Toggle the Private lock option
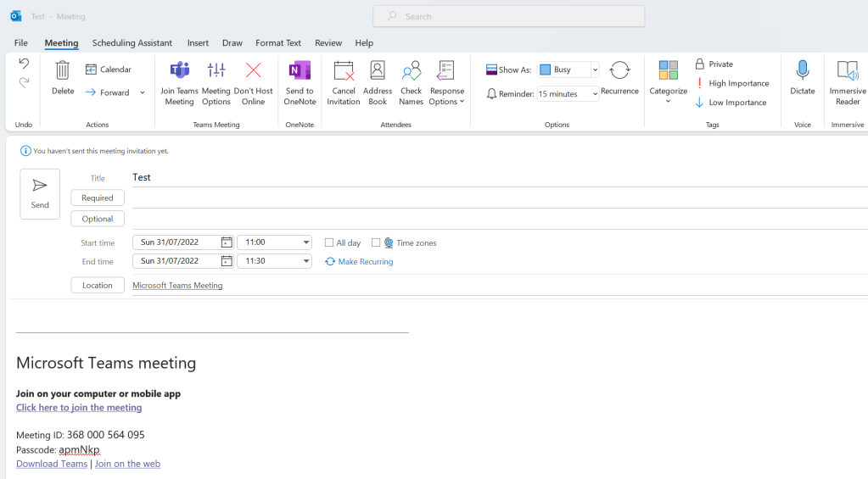Screen dimensions: 868x479 pyautogui.click(x=714, y=64)
